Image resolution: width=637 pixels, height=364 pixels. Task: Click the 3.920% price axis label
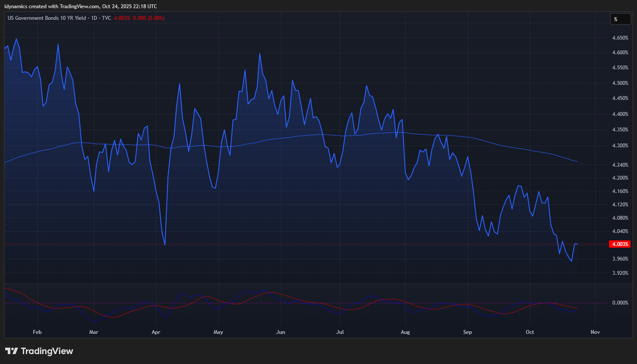pyautogui.click(x=620, y=273)
